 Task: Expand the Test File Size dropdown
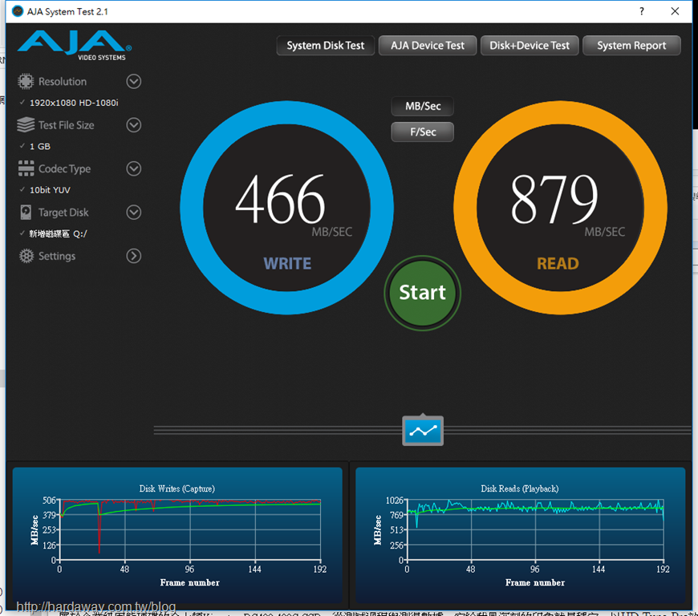coord(133,125)
